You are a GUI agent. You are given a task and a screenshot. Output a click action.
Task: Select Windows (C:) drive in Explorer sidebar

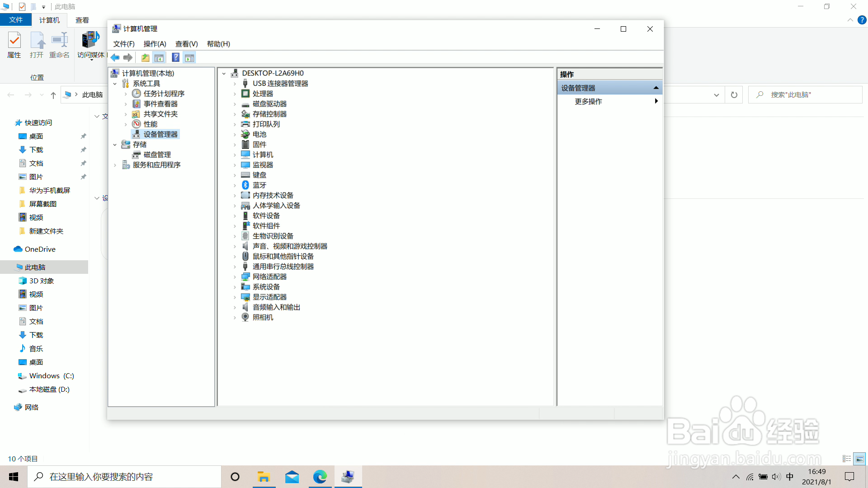(52, 375)
